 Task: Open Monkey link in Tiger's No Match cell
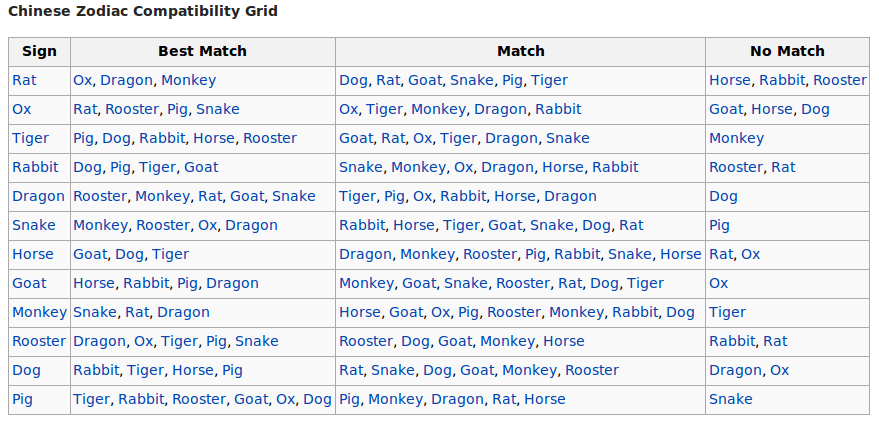tap(737, 138)
